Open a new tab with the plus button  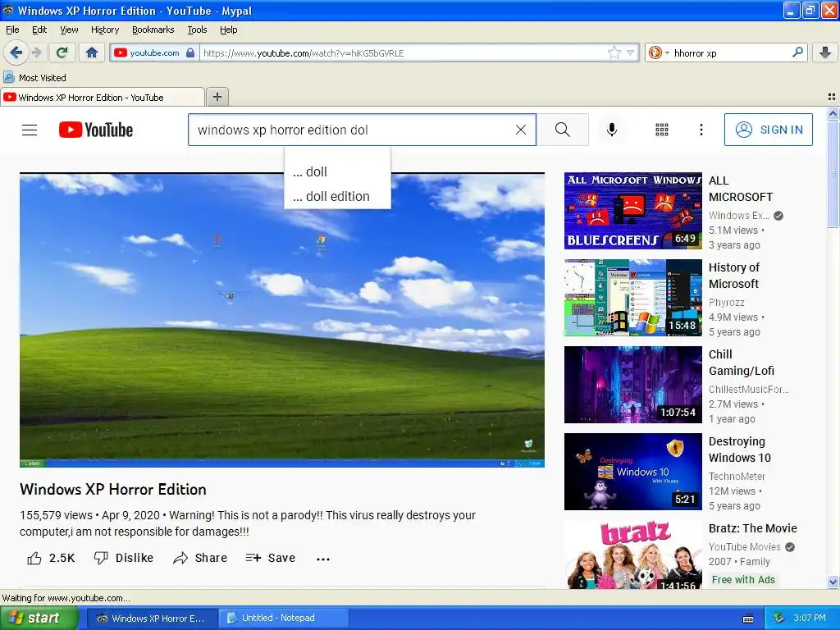pos(217,97)
